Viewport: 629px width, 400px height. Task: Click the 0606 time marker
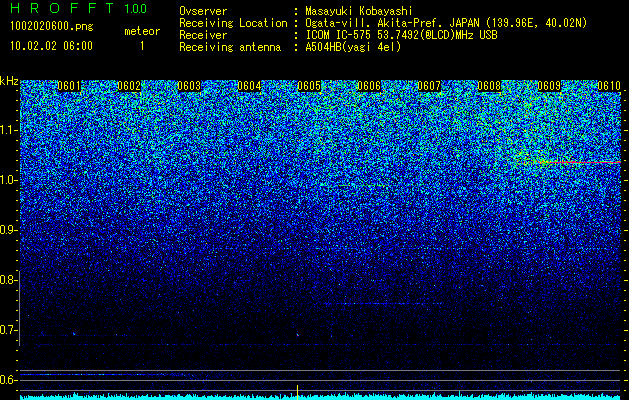pyautogui.click(x=369, y=86)
